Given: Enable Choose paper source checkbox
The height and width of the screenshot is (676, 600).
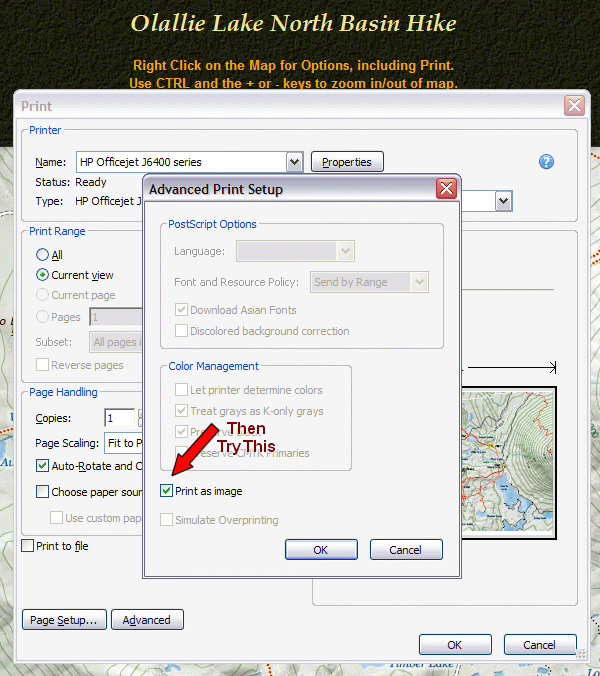Looking at the screenshot, I should (43, 491).
